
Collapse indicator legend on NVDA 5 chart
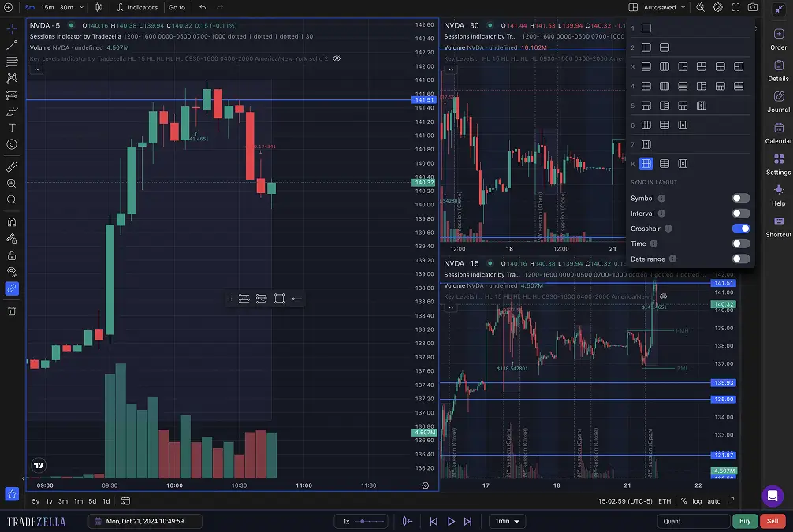point(36,70)
